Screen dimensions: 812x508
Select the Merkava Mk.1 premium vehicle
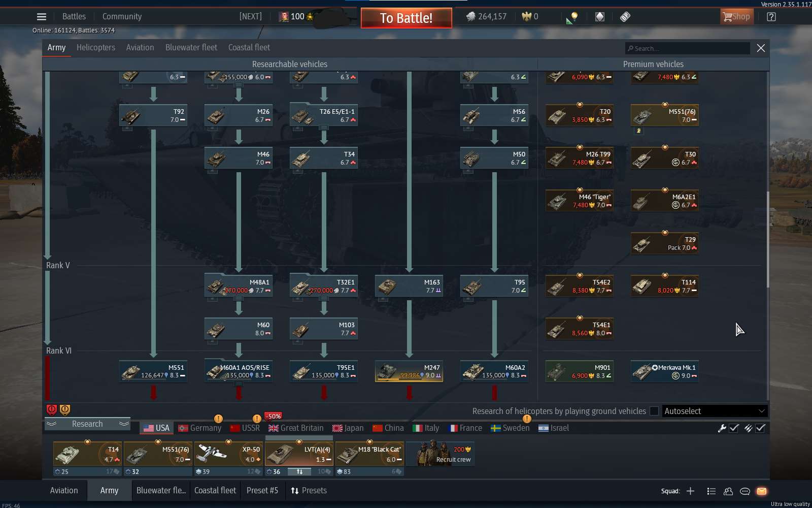pyautogui.click(x=665, y=371)
